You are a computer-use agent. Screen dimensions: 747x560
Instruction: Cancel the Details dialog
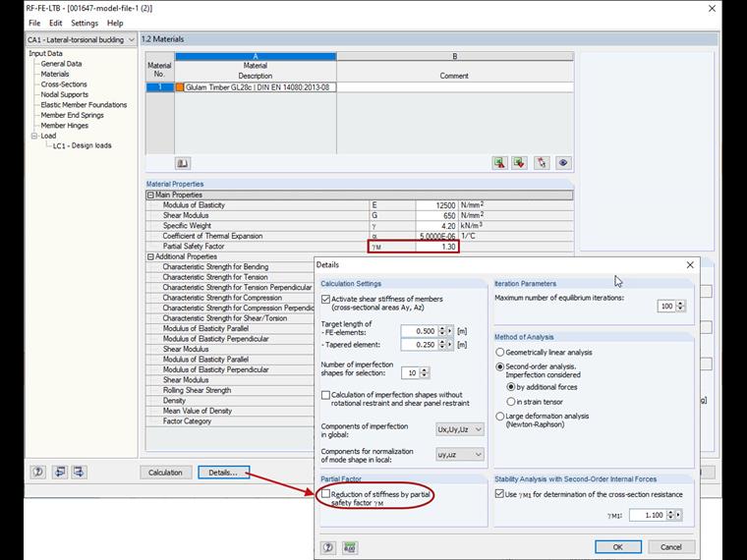(x=670, y=547)
